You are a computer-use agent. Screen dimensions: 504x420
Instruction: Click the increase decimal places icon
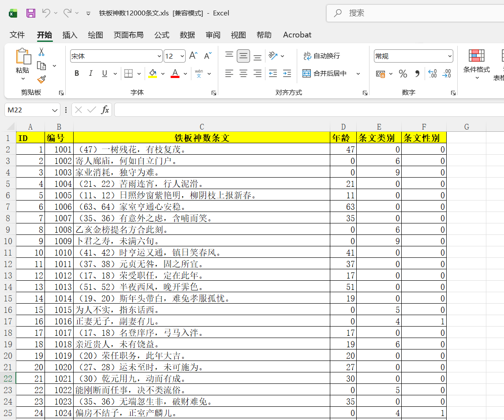tap(433, 74)
